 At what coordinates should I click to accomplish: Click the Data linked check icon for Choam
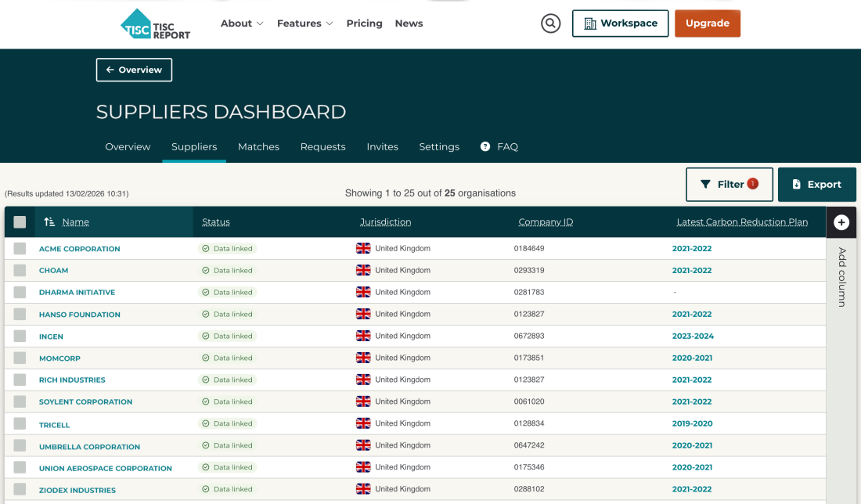[206, 270]
